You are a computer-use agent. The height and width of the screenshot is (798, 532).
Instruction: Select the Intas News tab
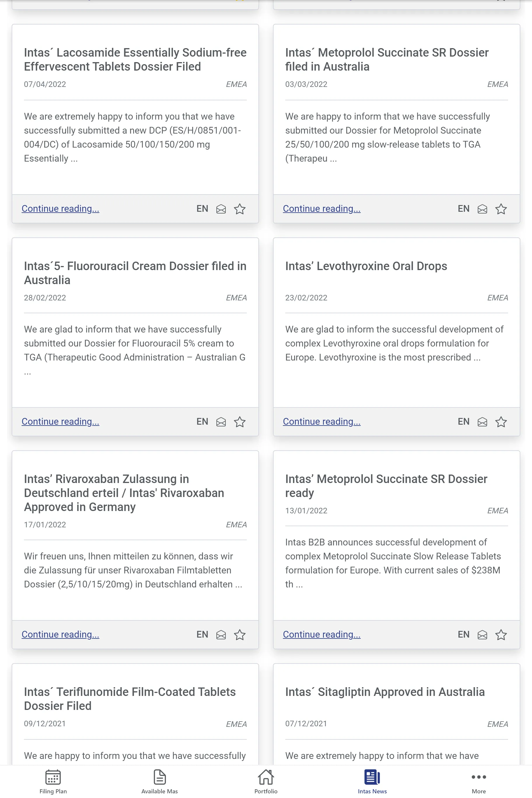click(x=372, y=782)
